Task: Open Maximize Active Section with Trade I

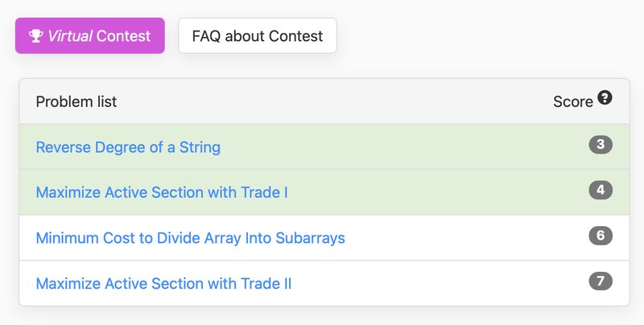Action: (162, 192)
